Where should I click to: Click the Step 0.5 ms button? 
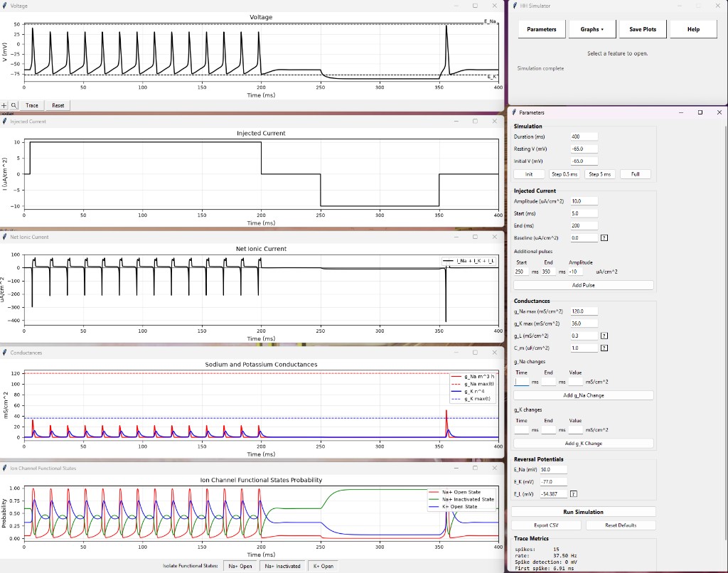(x=564, y=174)
